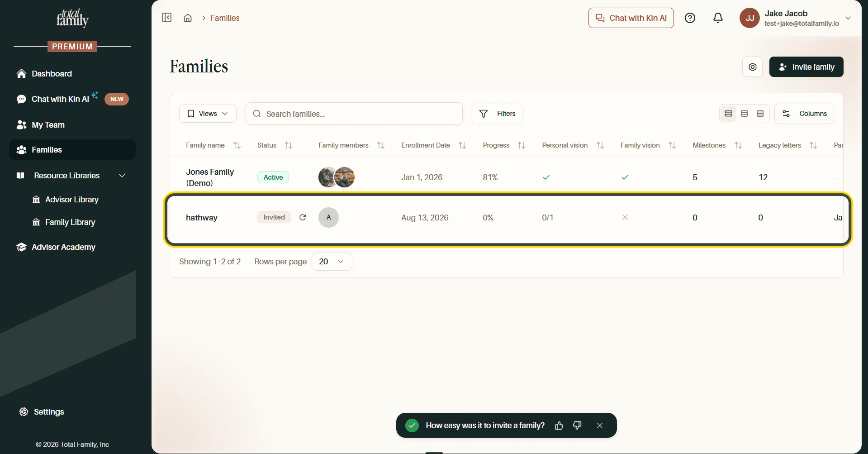Click the Aug 13, 2026 enrollment date

pyautogui.click(x=425, y=218)
